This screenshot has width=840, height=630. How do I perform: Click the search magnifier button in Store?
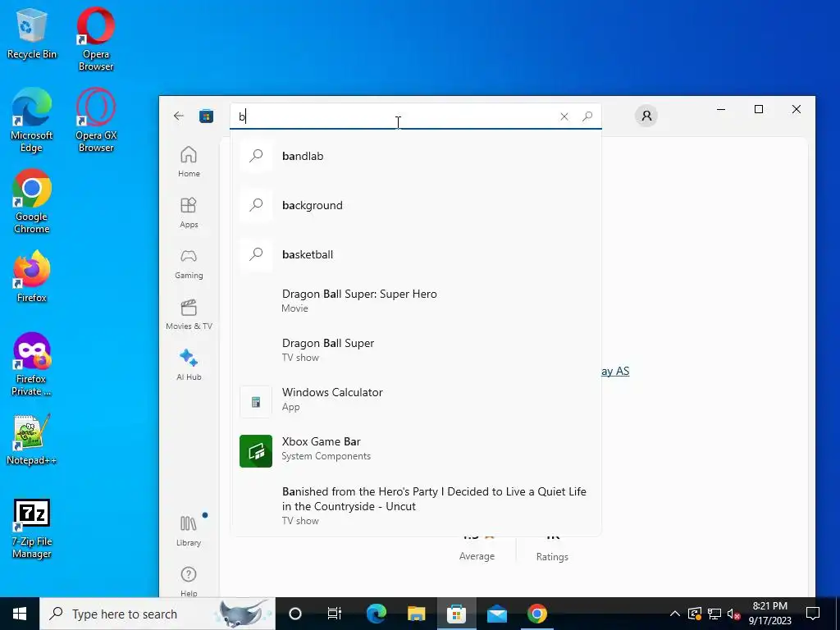click(587, 116)
